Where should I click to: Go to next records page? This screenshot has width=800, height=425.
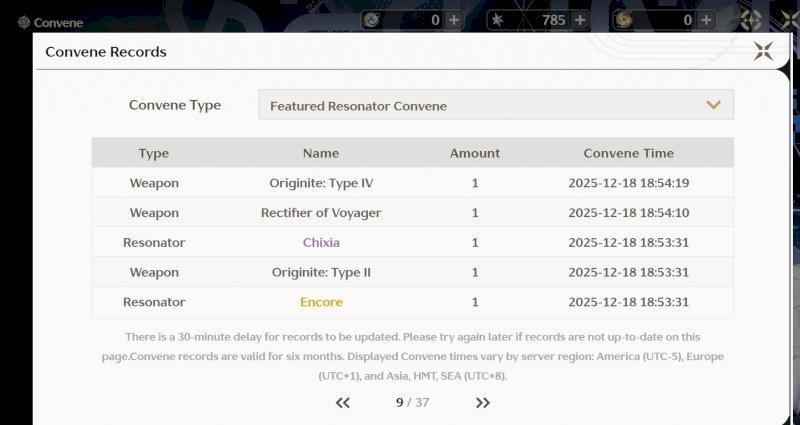click(483, 402)
